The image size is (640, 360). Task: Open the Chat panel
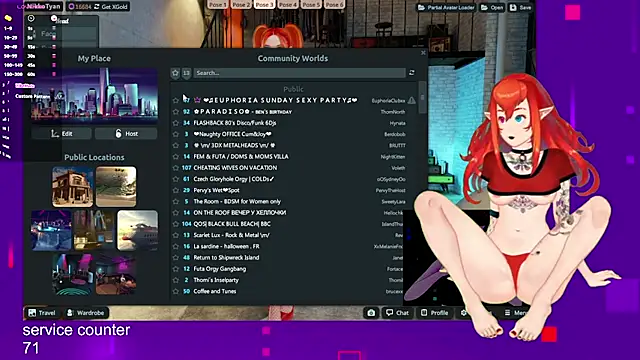coord(397,313)
